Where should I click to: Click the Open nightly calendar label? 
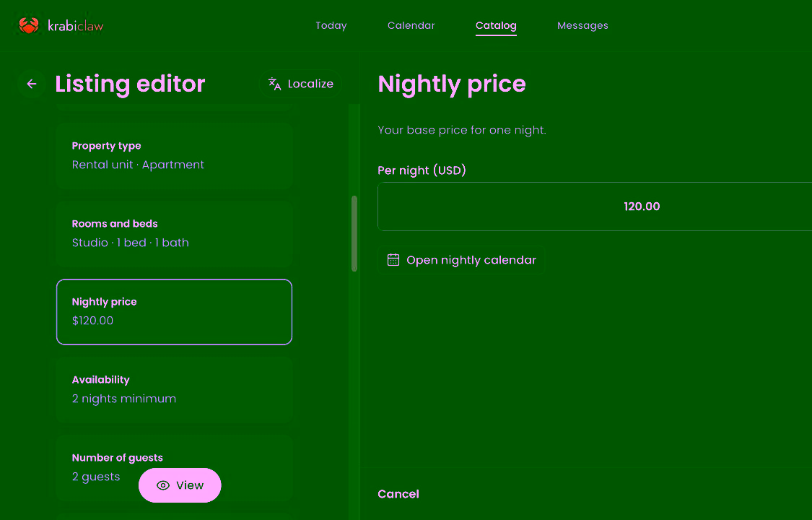[x=471, y=260]
